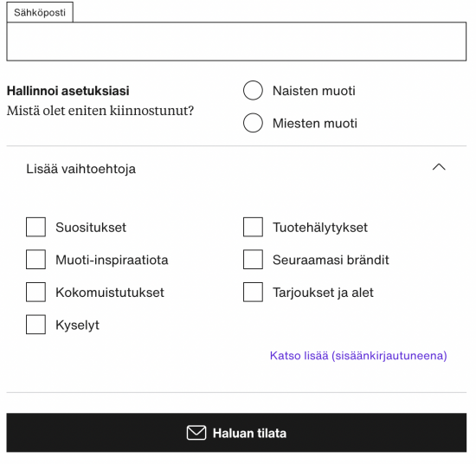Collapse the Lisää vaihtoehtoja section header

[236, 169]
